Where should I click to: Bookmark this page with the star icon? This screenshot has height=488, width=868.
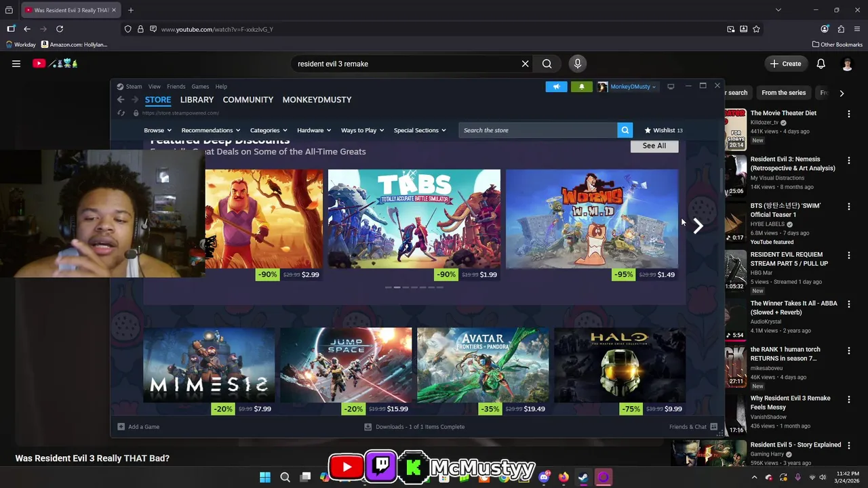click(756, 29)
